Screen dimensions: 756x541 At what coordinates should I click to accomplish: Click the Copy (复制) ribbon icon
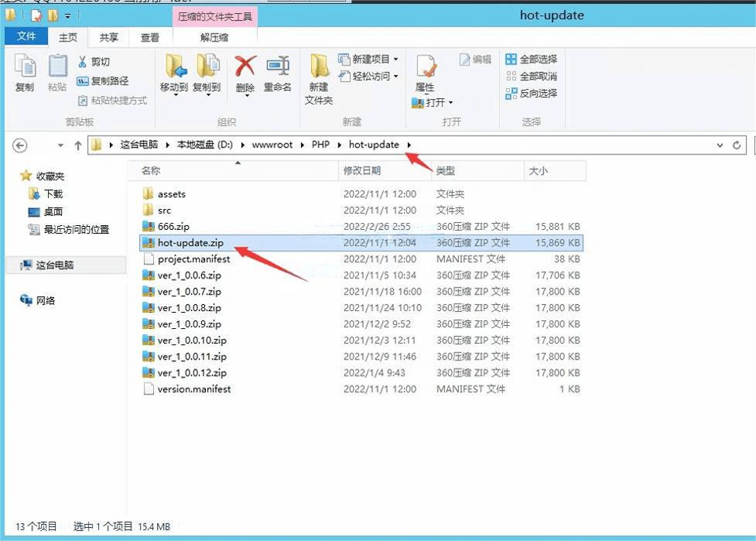[25, 67]
